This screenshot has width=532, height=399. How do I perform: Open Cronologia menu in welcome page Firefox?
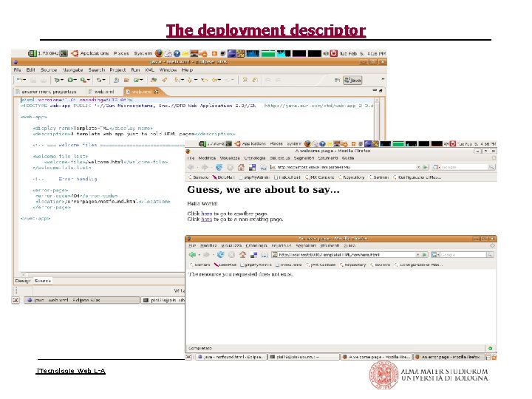tap(255, 158)
